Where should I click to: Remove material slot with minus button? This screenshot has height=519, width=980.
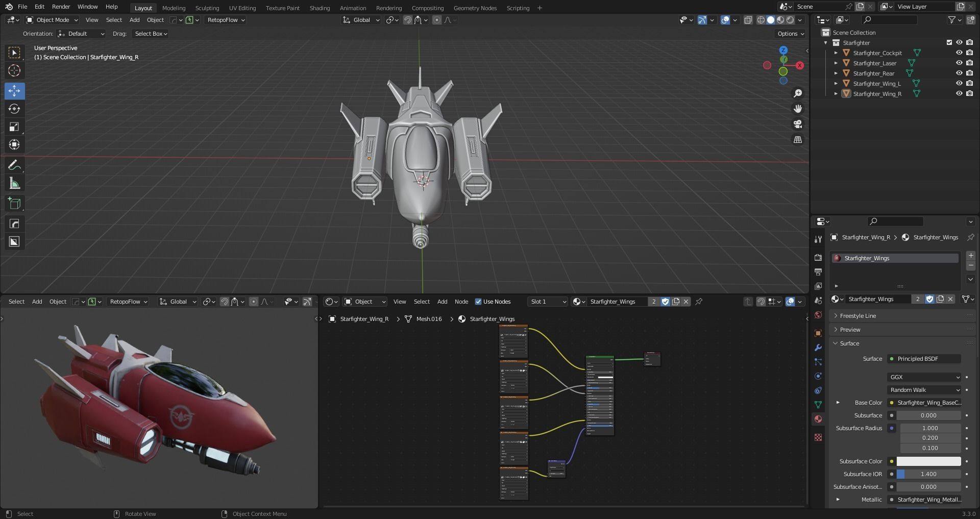[x=971, y=266]
